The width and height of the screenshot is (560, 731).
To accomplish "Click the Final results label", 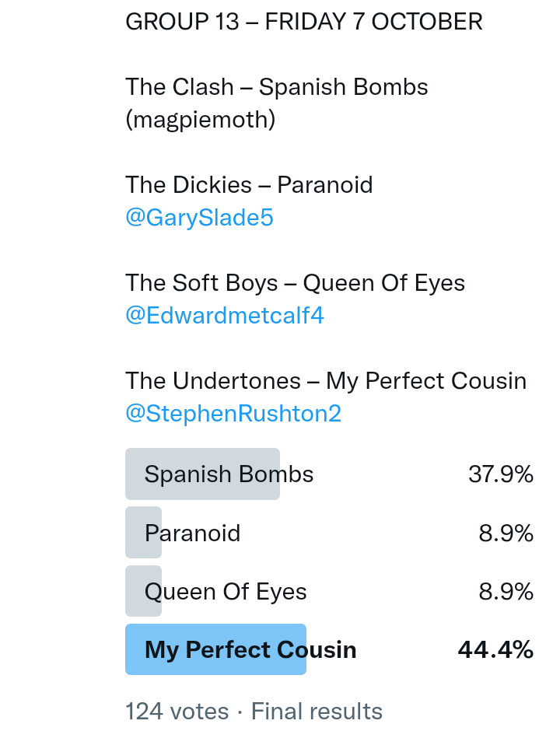I will pos(317,711).
